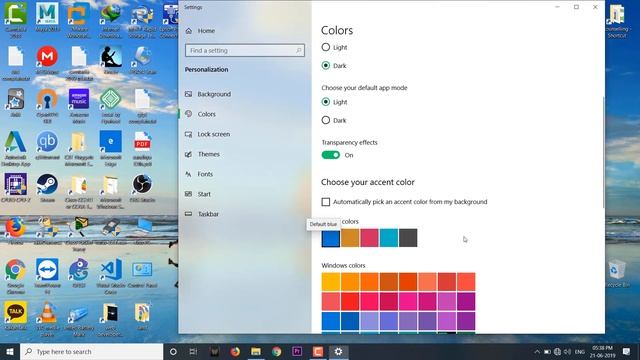640x360 pixels.
Task: Click the Find a setting search box
Action: coord(244,51)
